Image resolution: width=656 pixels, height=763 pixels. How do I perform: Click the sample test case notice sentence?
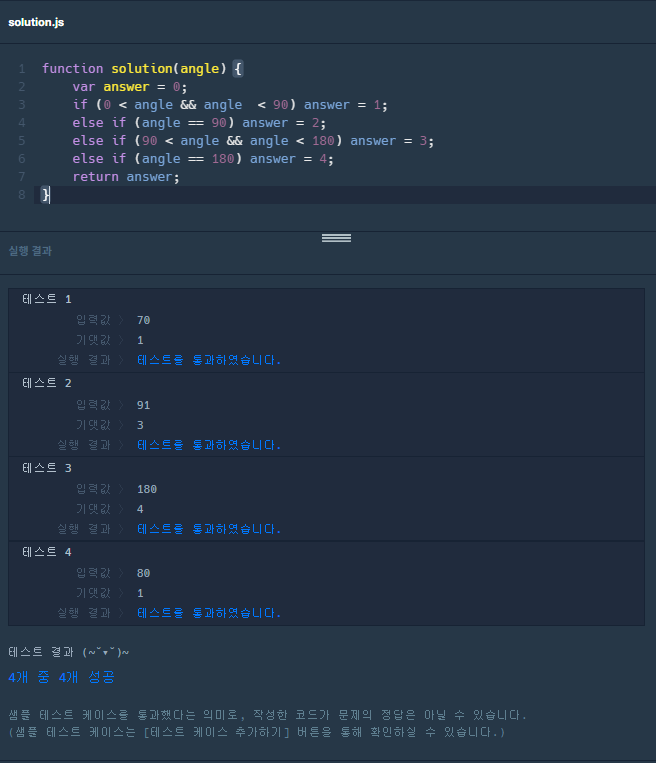coord(268,715)
